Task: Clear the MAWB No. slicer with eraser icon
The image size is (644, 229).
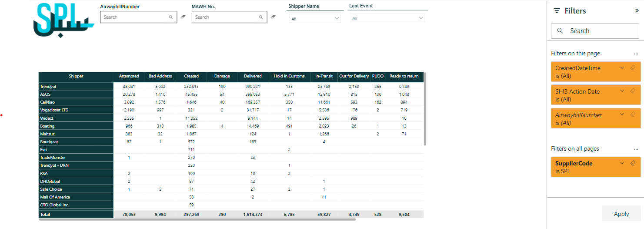Action: tap(273, 17)
